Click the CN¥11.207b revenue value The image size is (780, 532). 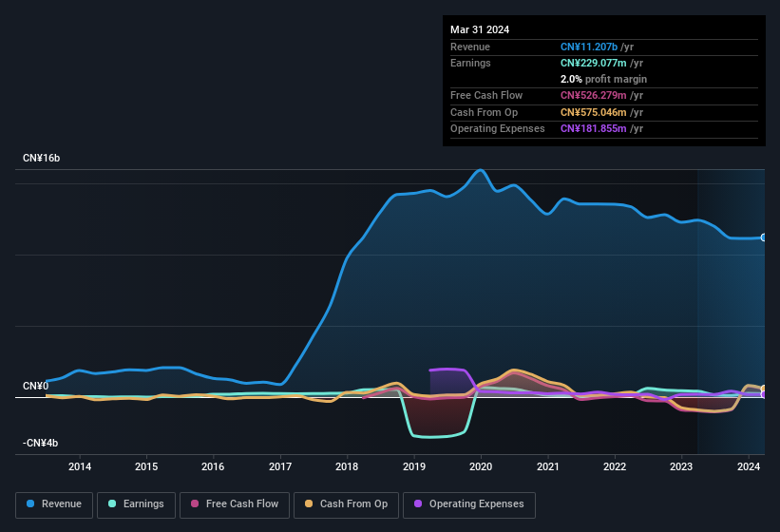coord(589,47)
